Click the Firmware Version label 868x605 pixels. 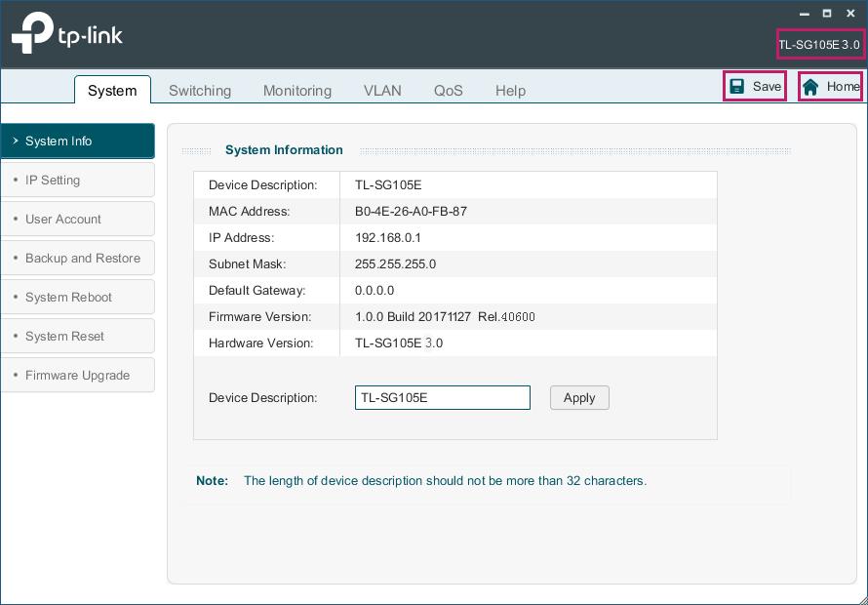pyautogui.click(x=260, y=317)
